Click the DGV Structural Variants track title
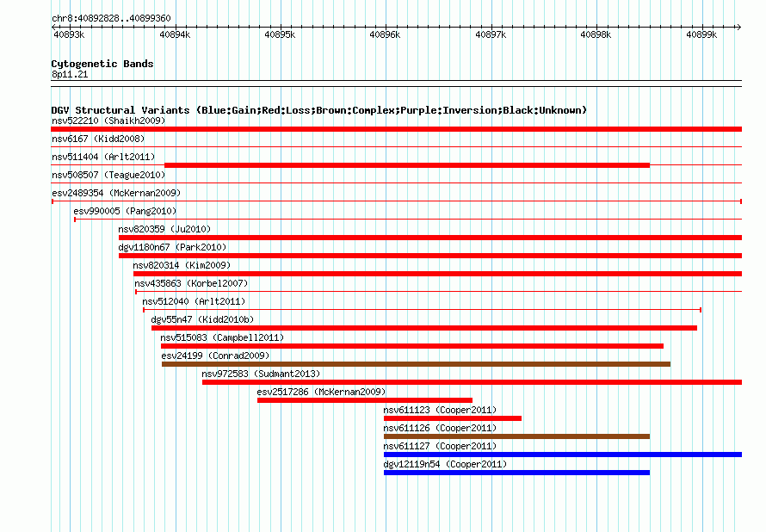Screen dimensions: 766x532 tap(319, 110)
